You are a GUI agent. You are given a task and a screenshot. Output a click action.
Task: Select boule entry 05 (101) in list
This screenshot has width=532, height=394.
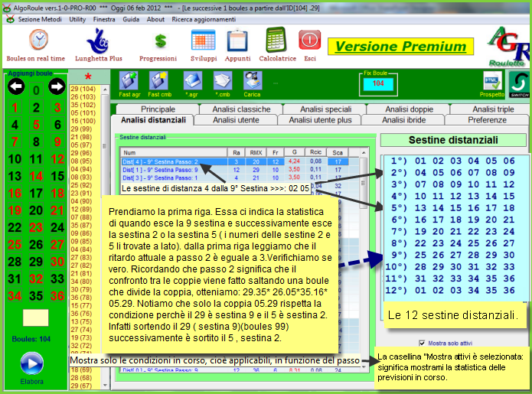click(83, 113)
